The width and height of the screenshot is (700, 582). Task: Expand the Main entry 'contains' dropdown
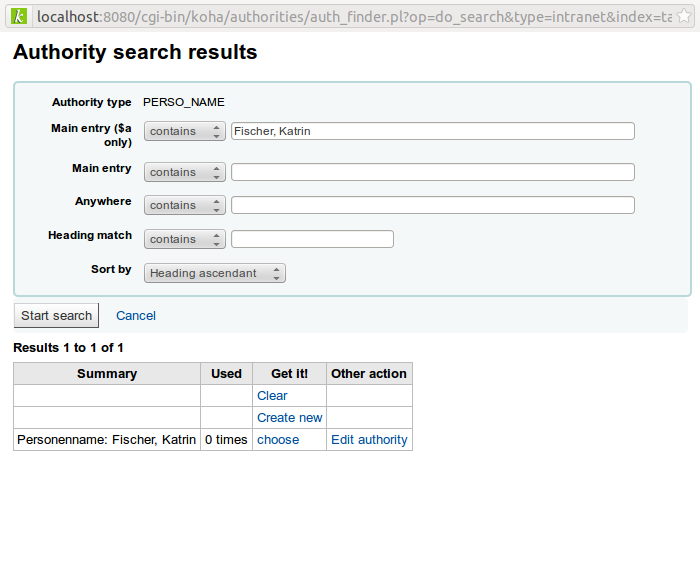coord(185,172)
